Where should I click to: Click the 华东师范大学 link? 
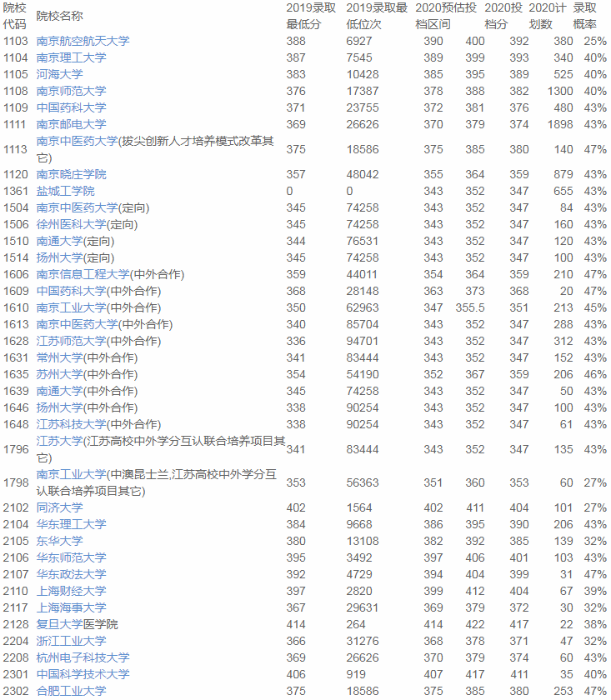point(72,557)
